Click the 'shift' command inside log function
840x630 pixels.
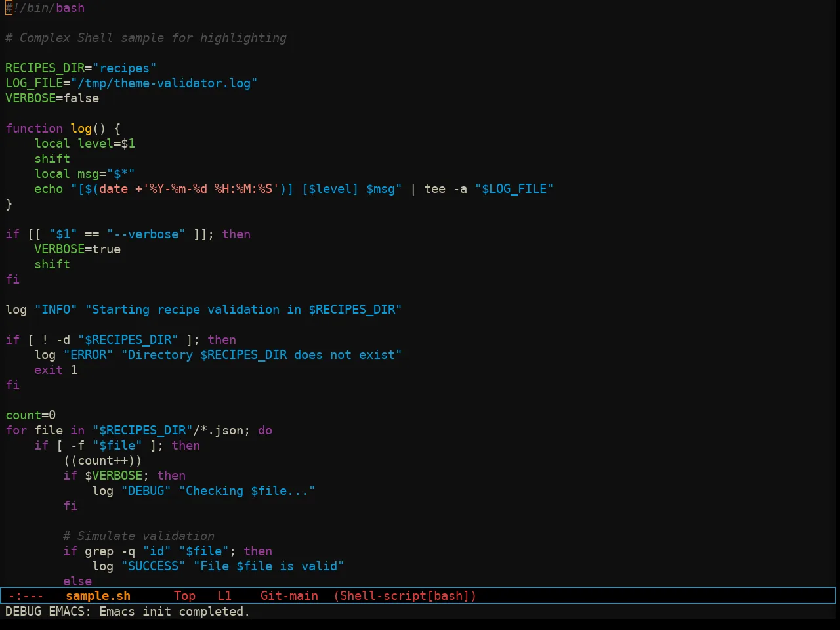pyautogui.click(x=52, y=159)
